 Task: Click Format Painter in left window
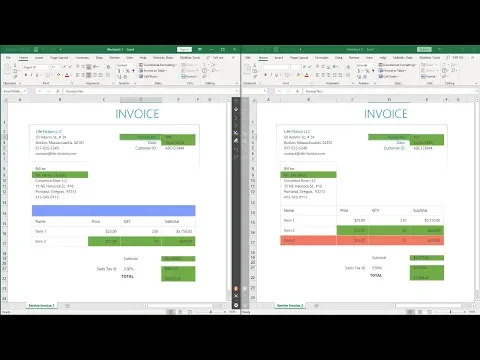pyautogui.click(x=15, y=77)
